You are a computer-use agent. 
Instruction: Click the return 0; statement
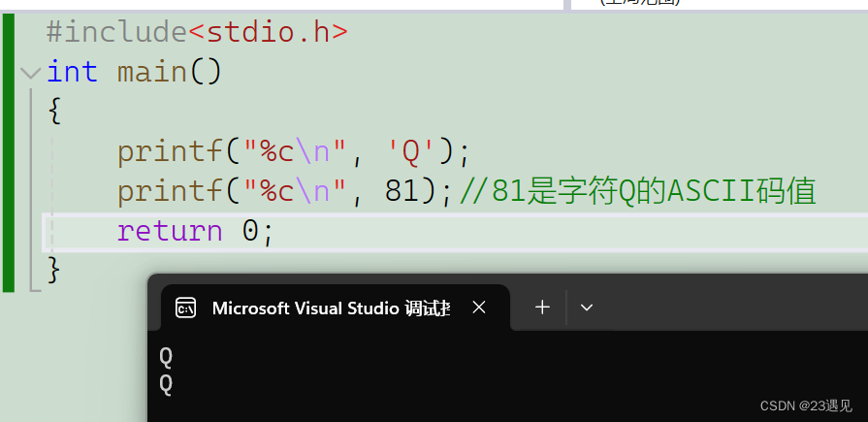(x=195, y=232)
